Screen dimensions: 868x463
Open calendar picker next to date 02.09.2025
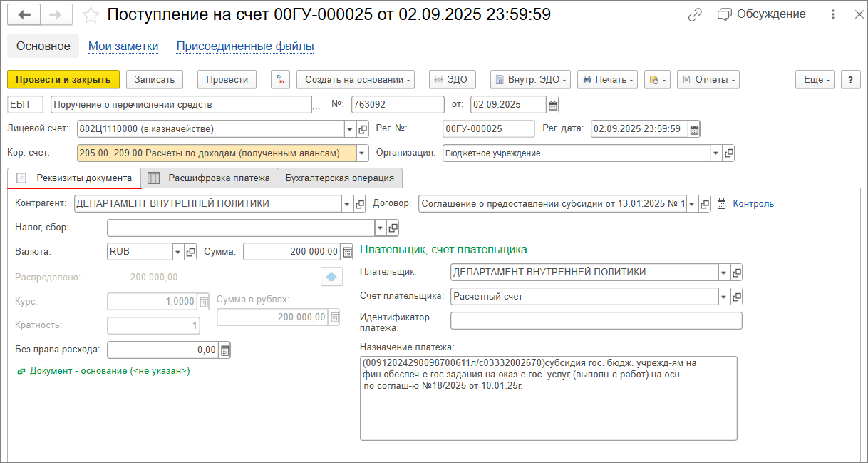point(552,105)
